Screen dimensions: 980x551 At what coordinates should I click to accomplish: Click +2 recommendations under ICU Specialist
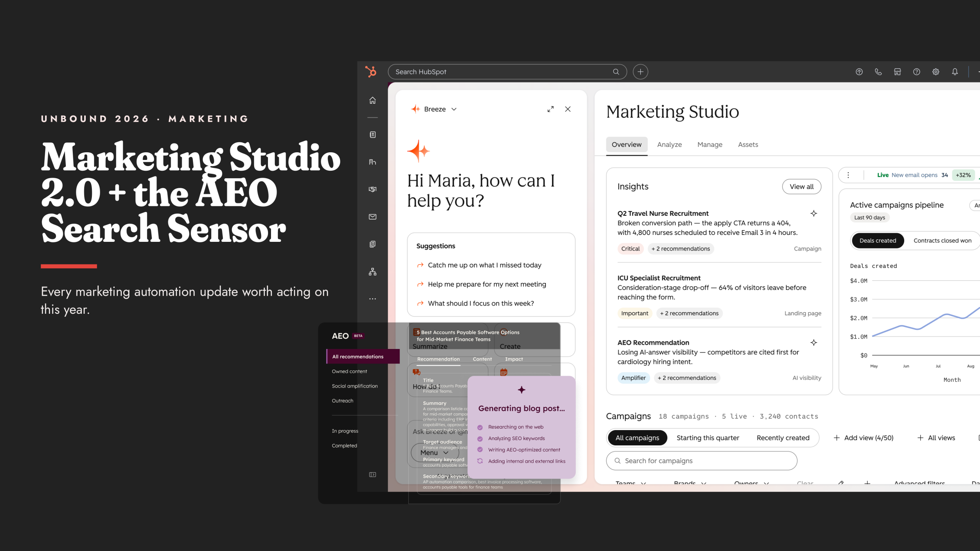click(x=689, y=313)
